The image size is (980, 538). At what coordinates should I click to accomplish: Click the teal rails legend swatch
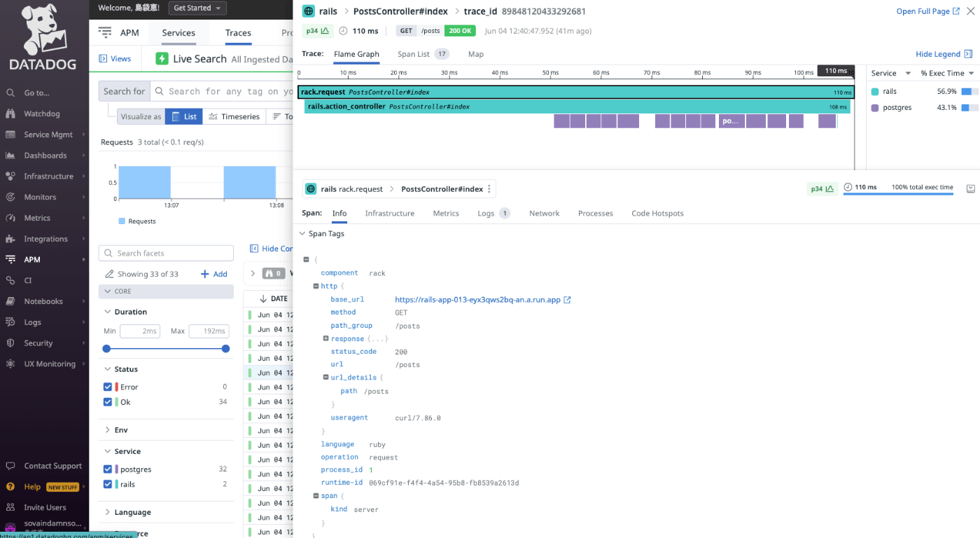tap(875, 92)
